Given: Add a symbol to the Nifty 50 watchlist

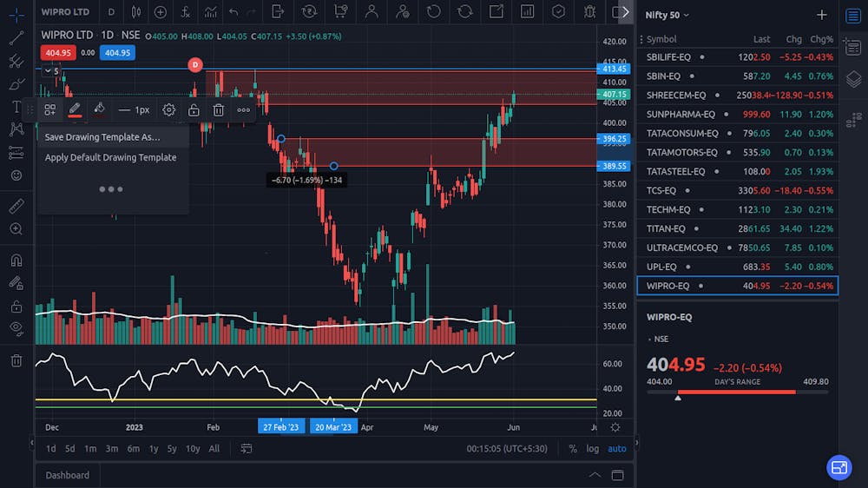Looking at the screenshot, I should tap(821, 15).
